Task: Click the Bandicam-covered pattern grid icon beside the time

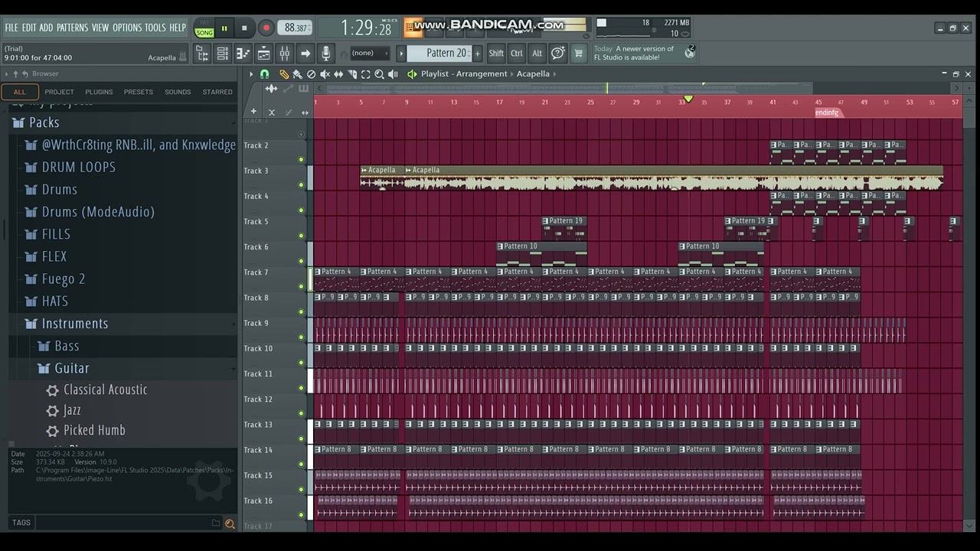Action: point(413,28)
